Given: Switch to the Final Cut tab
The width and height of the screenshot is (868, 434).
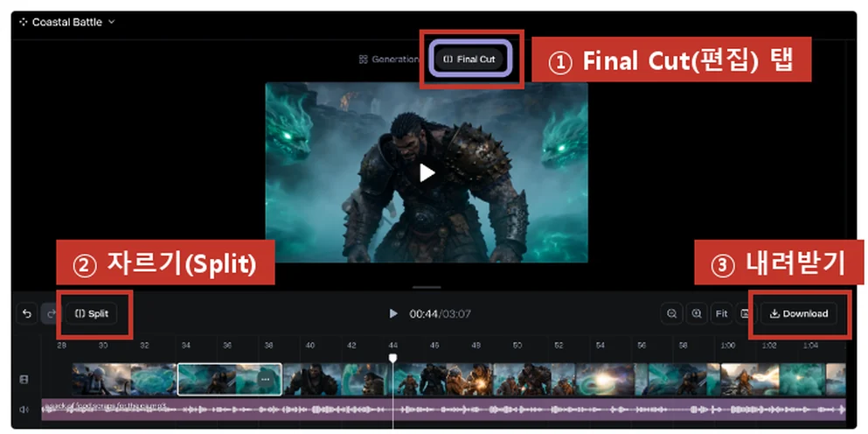Looking at the screenshot, I should coord(469,59).
